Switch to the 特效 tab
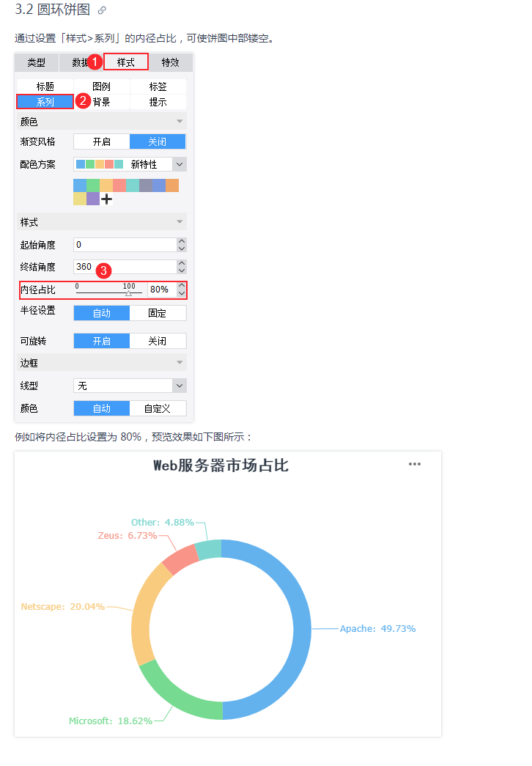This screenshot has width=532, height=766. (170, 62)
